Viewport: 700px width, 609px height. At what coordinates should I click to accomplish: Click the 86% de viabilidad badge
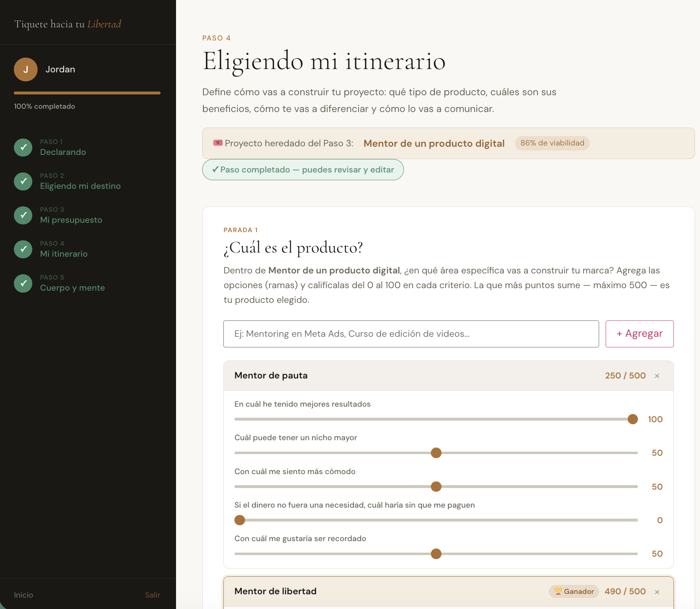[x=552, y=143]
